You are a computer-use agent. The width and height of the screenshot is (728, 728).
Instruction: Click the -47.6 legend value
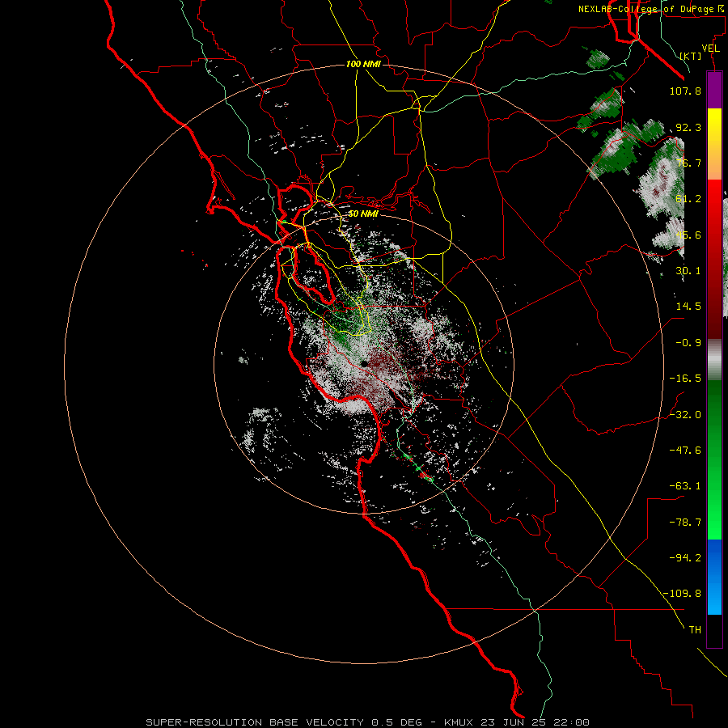(685, 451)
